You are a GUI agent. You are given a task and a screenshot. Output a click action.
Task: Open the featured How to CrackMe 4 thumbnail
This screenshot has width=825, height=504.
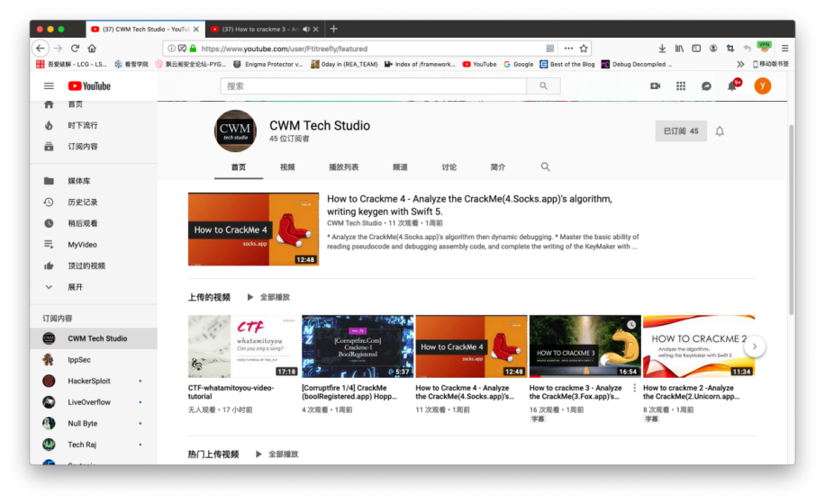[254, 229]
